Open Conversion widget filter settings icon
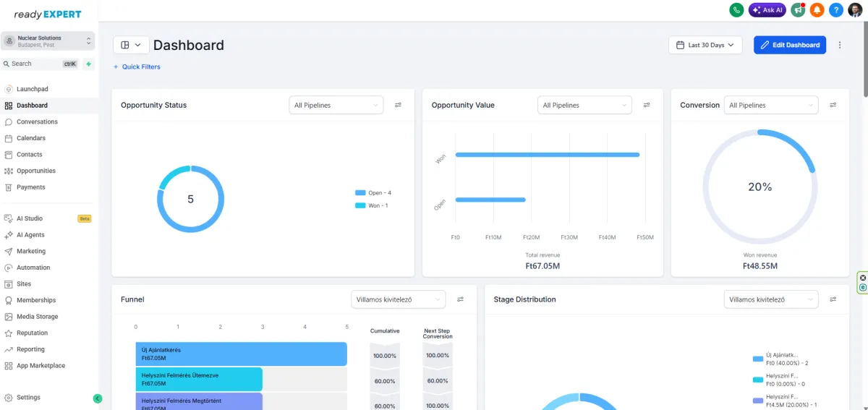 pyautogui.click(x=833, y=106)
